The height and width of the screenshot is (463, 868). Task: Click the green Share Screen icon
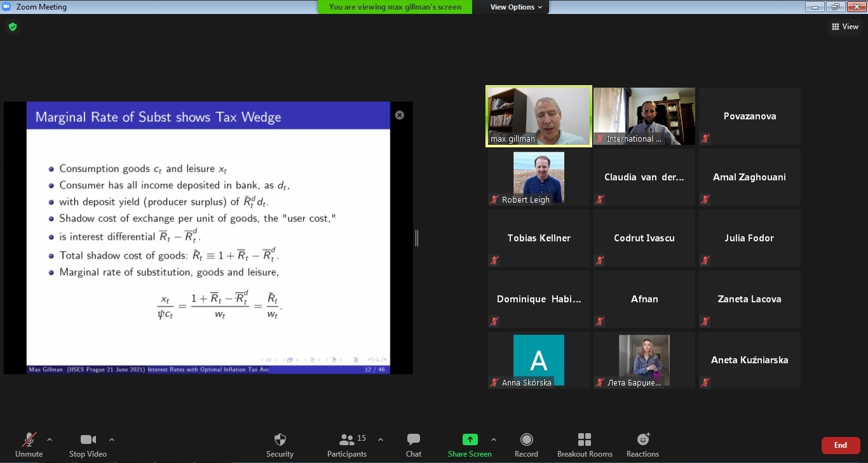pos(470,440)
